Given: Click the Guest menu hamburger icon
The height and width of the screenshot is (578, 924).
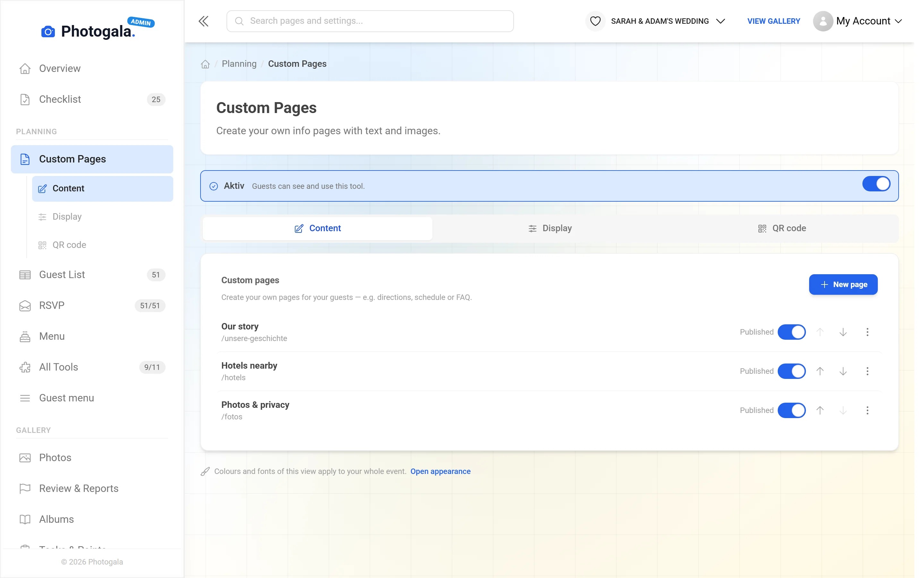Looking at the screenshot, I should [25, 398].
